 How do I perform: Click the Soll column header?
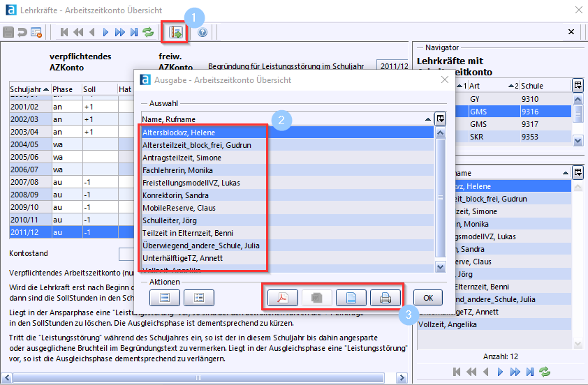(x=100, y=89)
